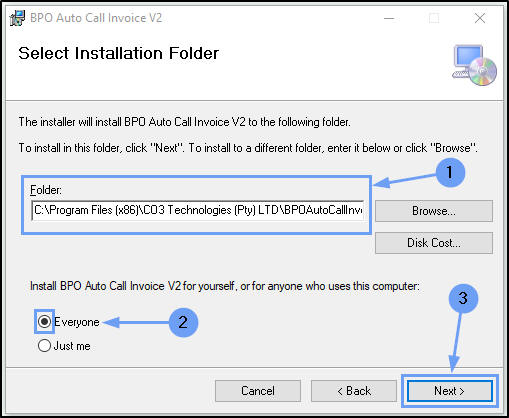This screenshot has height=418, width=509.
Task: Close the BPO Auto Call Invoice installer
Action: point(480,18)
